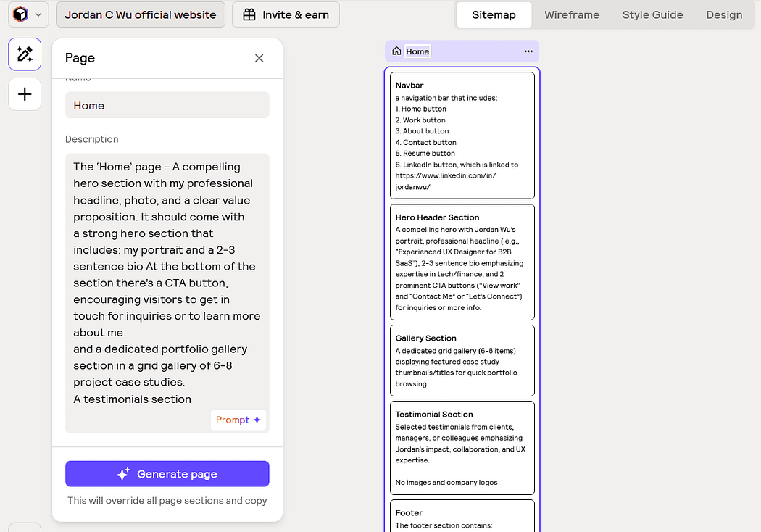761x532 pixels.
Task: Click 'No images and company logos' text
Action: click(446, 483)
